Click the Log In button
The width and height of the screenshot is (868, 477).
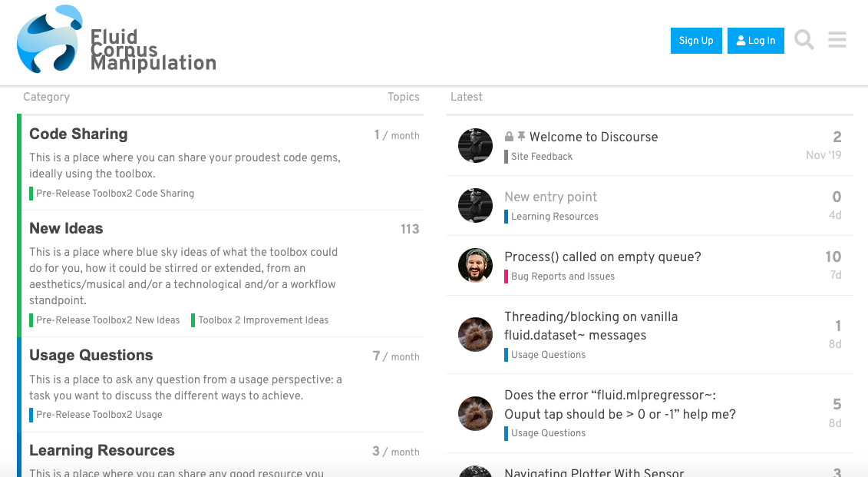(756, 41)
